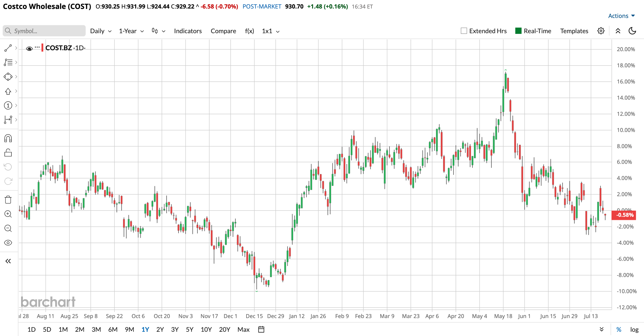Select the numbered annotation tool
The height and width of the screenshot is (336, 644).
coord(8,105)
